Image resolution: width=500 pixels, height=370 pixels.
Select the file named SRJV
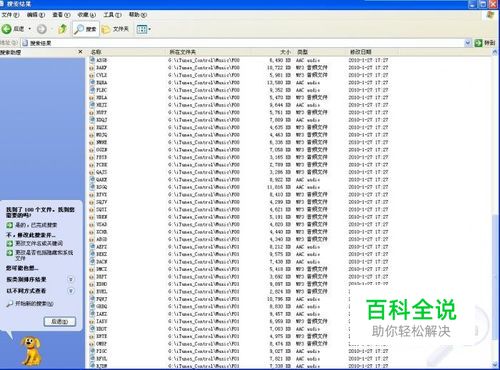[101, 202]
